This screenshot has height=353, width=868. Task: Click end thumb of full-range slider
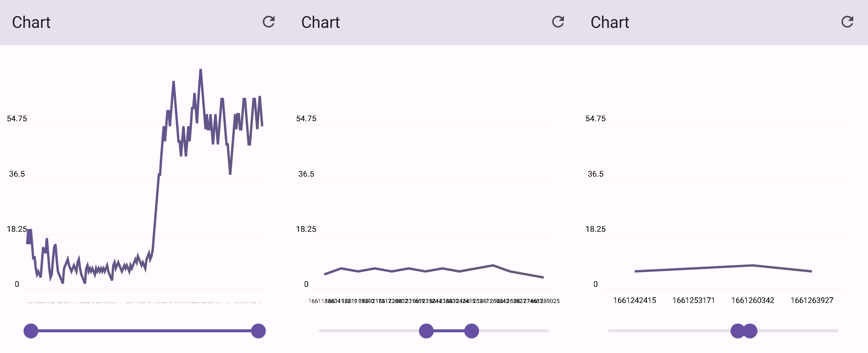259,331
